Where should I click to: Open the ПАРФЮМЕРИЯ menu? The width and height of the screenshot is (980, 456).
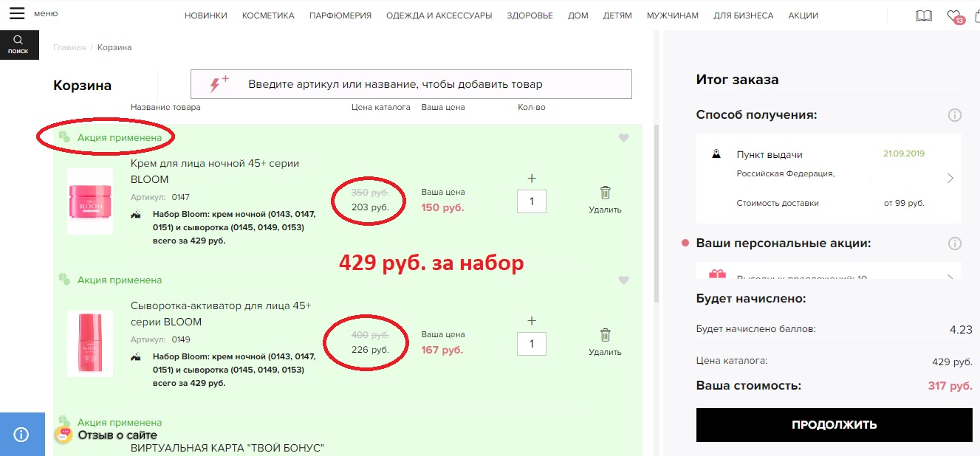coord(340,15)
